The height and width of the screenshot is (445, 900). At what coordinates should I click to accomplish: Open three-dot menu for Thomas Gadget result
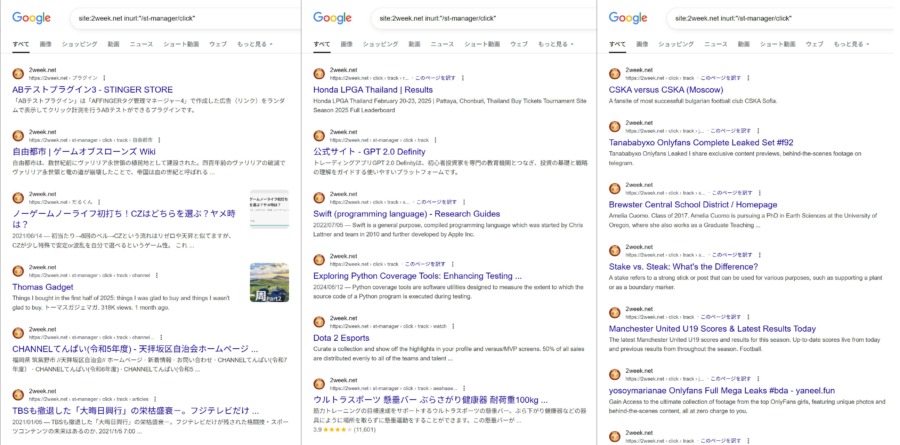(x=157, y=275)
